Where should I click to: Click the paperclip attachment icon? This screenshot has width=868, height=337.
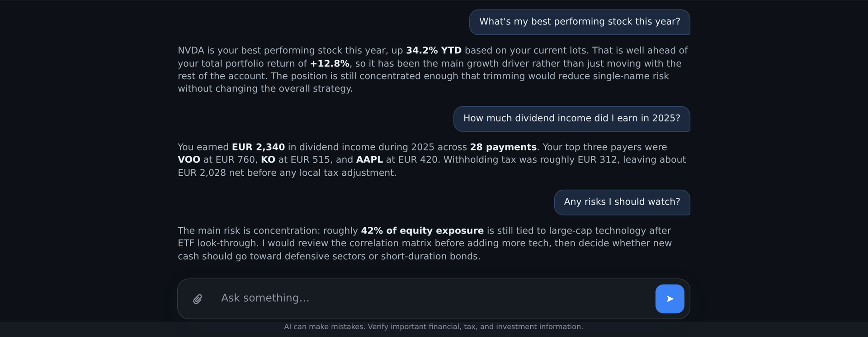click(x=198, y=299)
